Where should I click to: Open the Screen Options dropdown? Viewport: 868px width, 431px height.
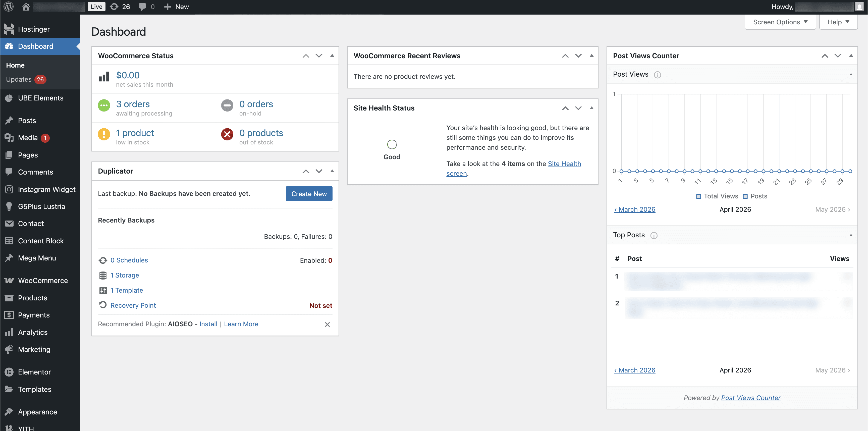780,22
